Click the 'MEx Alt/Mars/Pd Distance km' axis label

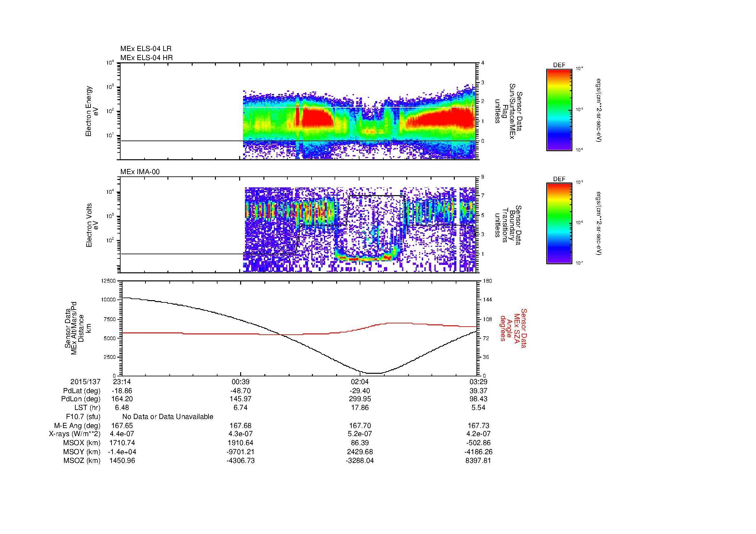click(78, 328)
